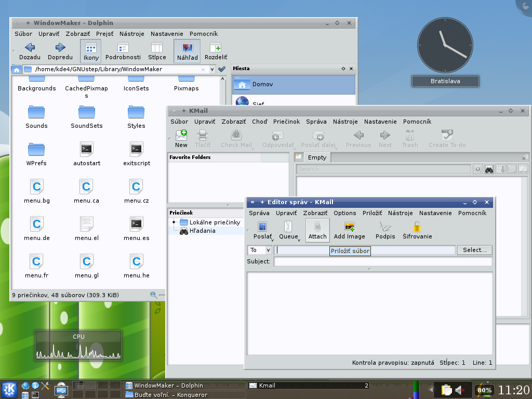The height and width of the screenshot is (399, 532).
Task: Select the Styles folder
Action: pyautogui.click(x=136, y=117)
